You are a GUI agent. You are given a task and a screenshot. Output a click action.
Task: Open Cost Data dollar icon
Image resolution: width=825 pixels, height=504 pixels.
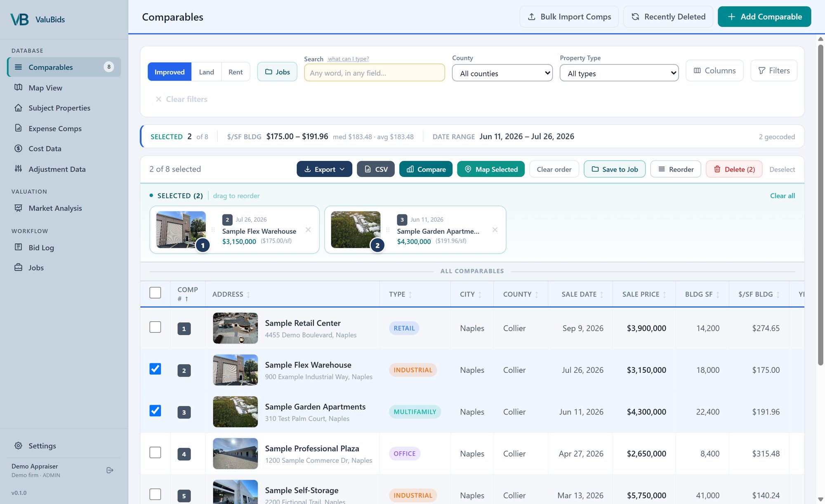[18, 148]
